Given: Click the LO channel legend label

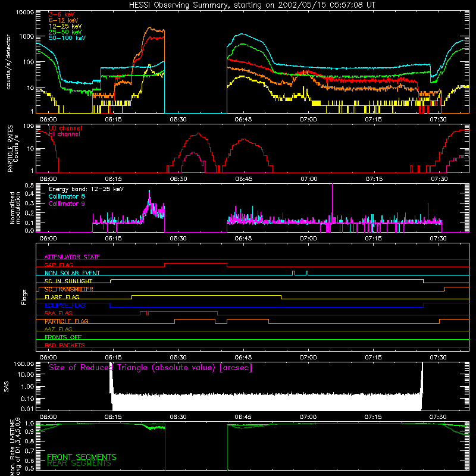Looking at the screenshot, I should [65, 128].
